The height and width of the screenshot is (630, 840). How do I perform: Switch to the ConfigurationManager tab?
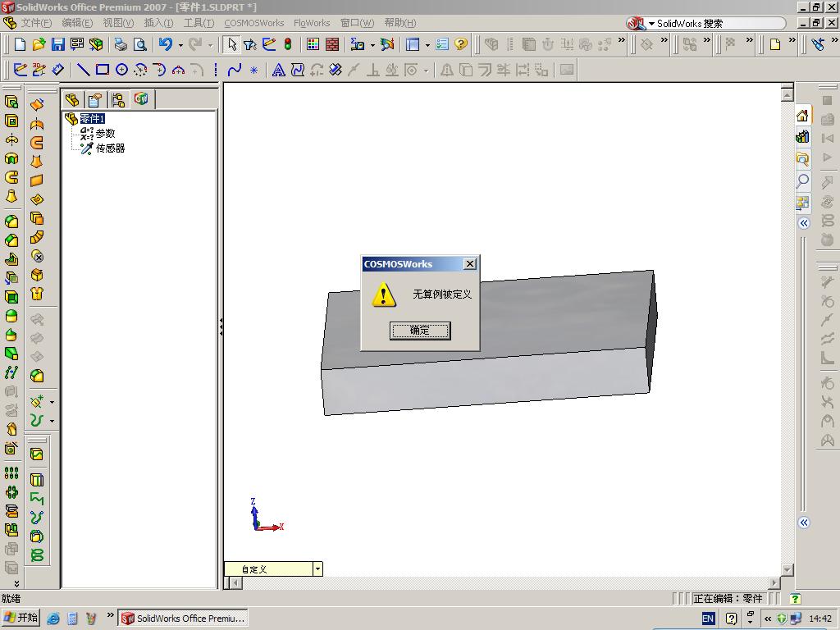(x=118, y=99)
